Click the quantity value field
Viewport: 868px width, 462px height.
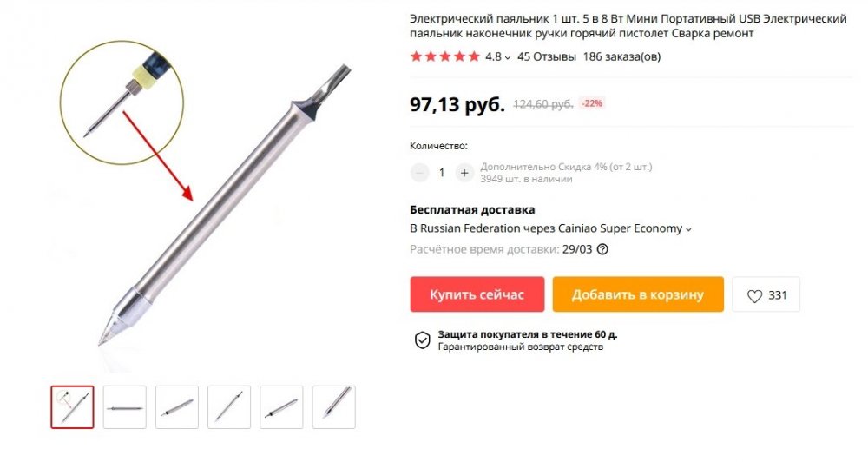point(442,173)
